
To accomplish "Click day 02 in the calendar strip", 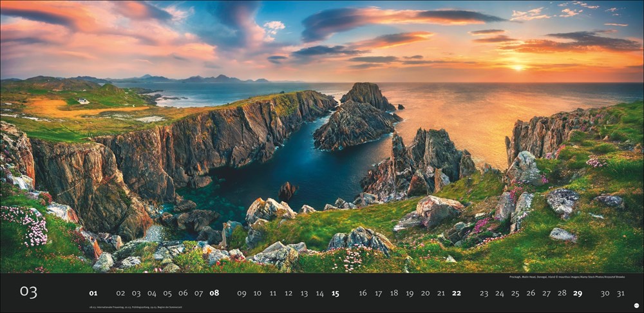I will pos(120,293).
